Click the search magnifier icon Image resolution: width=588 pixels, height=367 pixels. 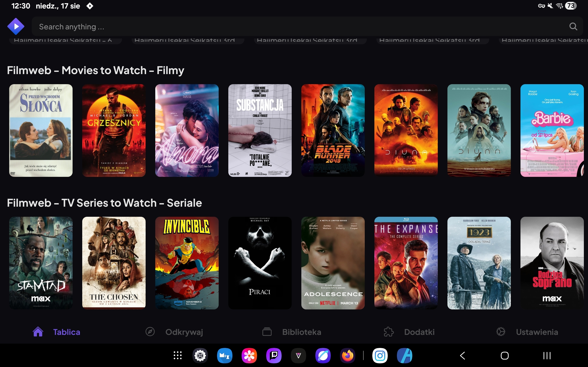[x=573, y=26]
